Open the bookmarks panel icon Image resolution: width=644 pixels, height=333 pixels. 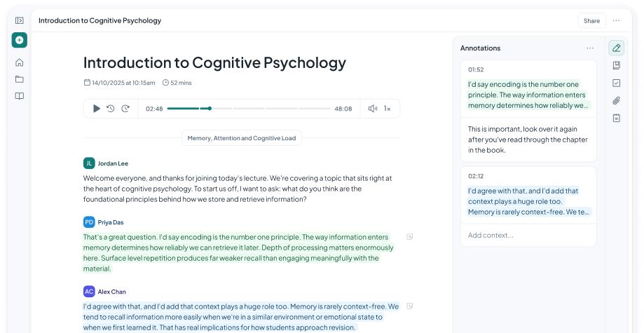coord(616,65)
